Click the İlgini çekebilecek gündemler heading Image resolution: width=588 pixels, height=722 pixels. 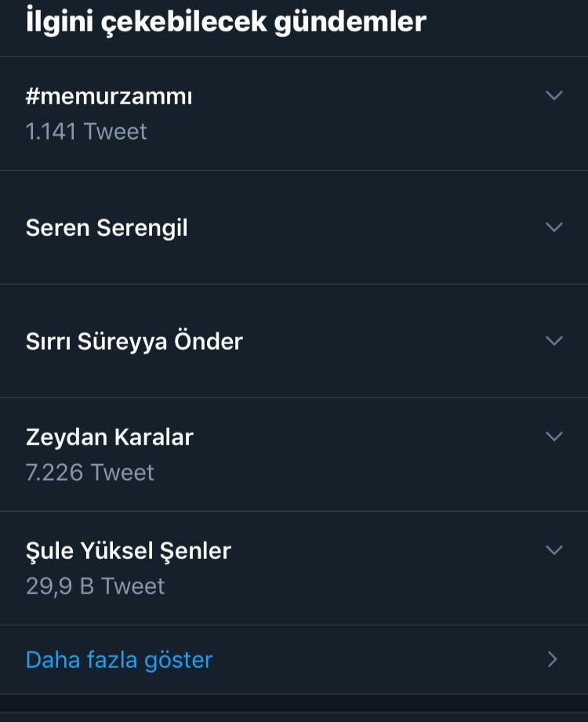click(226, 22)
